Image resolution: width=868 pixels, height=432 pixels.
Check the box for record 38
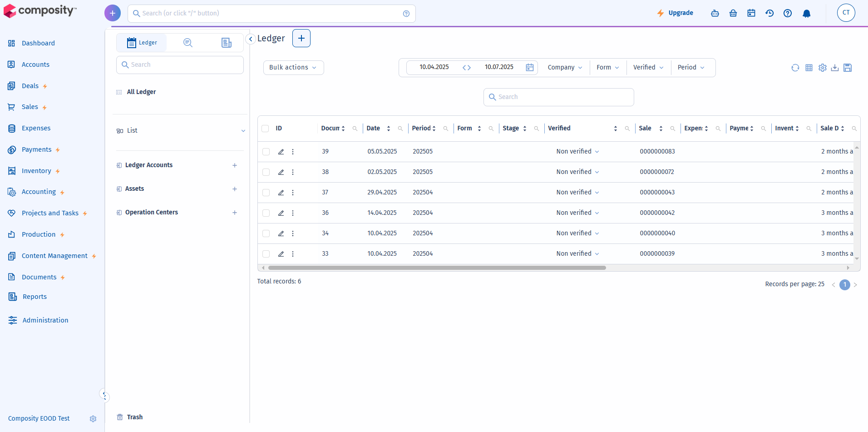click(266, 172)
